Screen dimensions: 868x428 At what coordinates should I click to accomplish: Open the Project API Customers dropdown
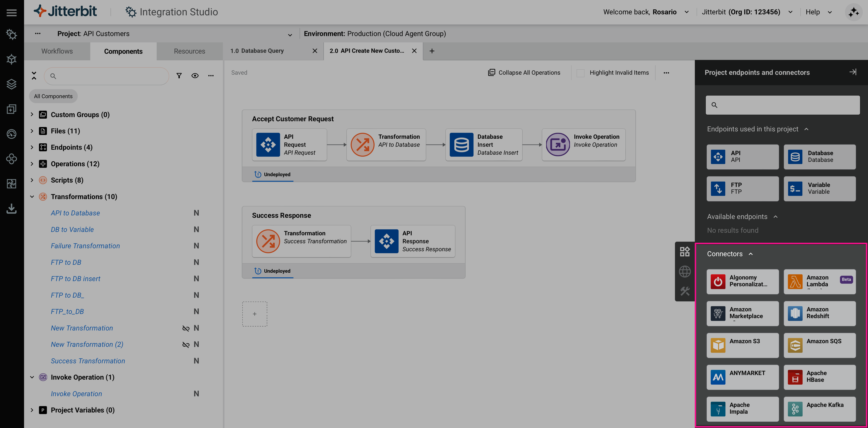coord(290,34)
